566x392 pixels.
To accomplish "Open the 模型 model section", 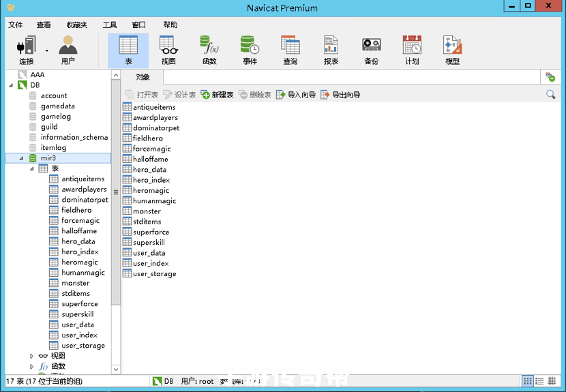I will tap(452, 50).
